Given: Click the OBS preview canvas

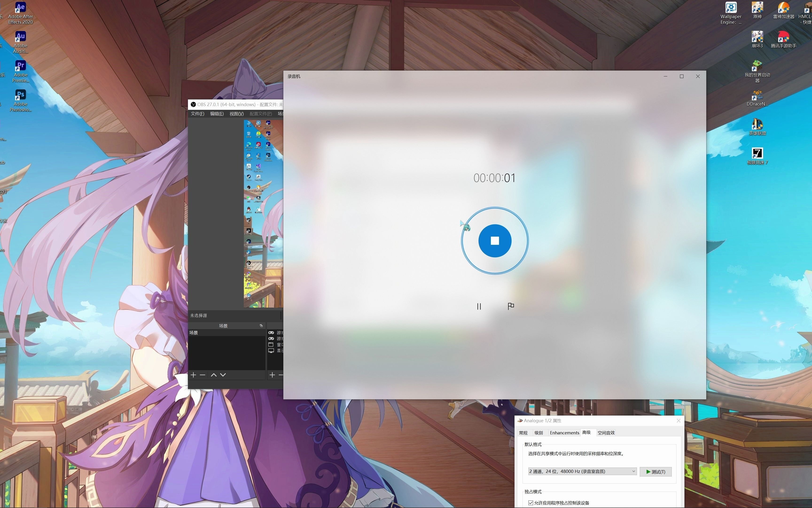Looking at the screenshot, I should 263,214.
